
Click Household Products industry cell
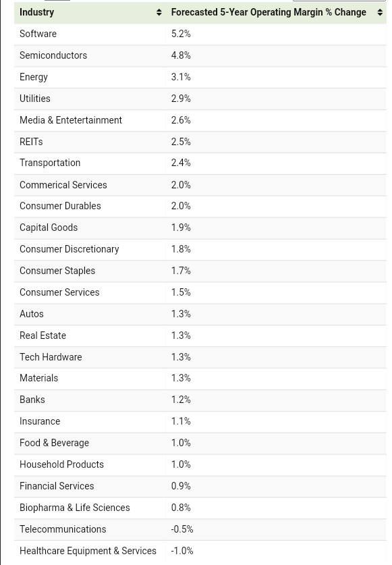point(90,464)
